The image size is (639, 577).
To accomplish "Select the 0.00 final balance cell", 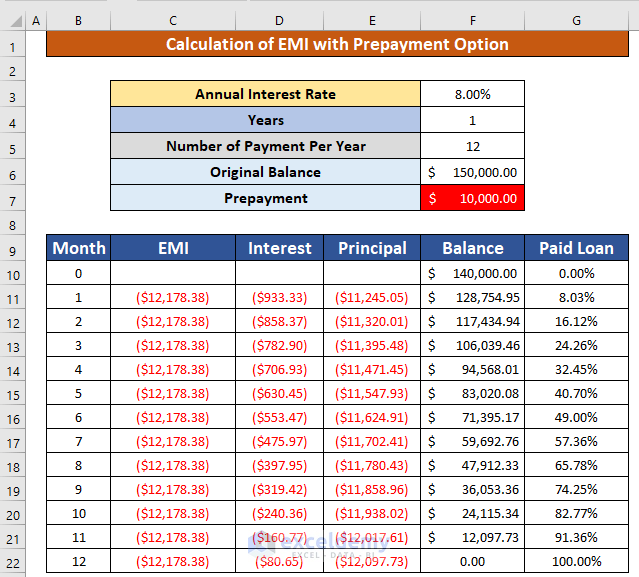I will point(472,561).
